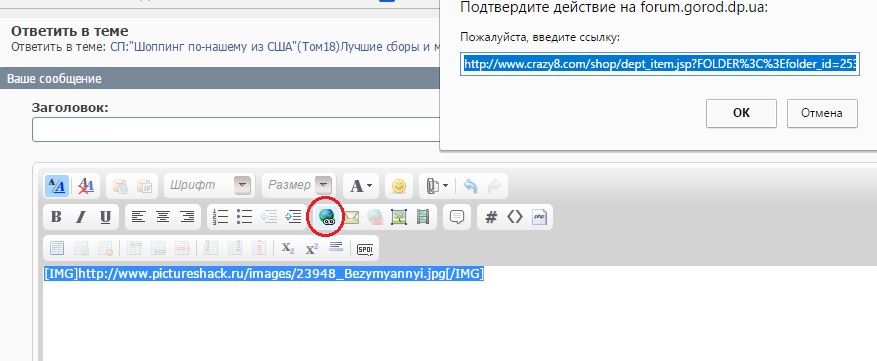Image resolution: width=877 pixels, height=361 pixels.
Task: Insert a bulleted list
Action: pyautogui.click(x=244, y=217)
